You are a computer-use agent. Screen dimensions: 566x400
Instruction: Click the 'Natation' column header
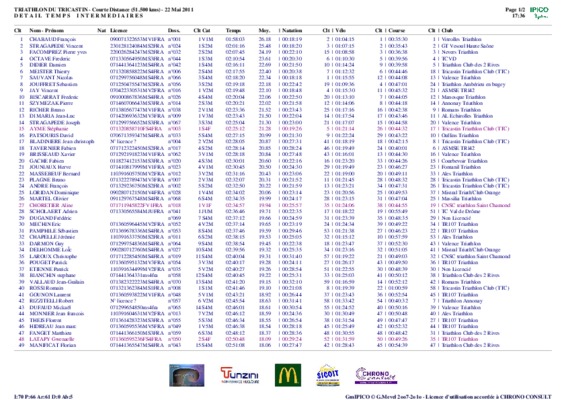292,30
